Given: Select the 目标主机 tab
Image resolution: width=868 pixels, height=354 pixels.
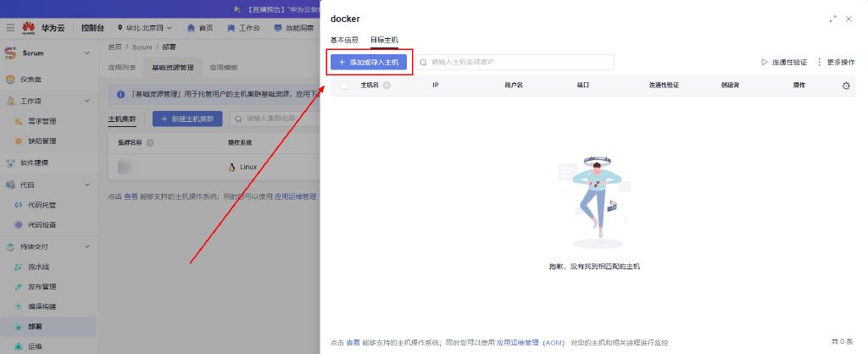Looking at the screenshot, I should click(384, 40).
